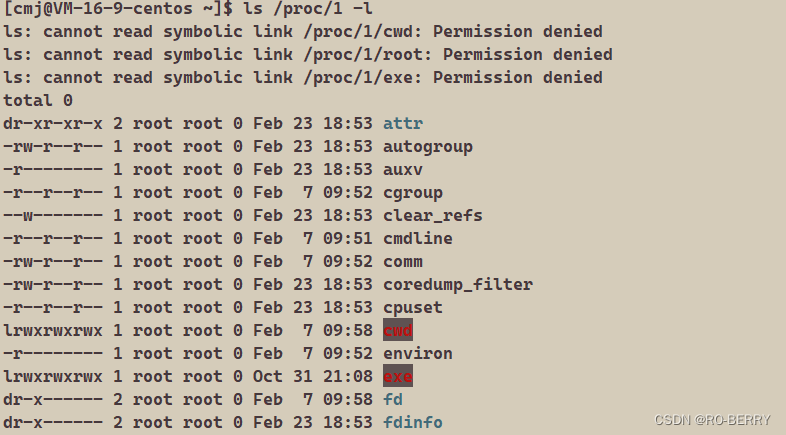Click the fd directory name
The image size is (786, 435).
coord(393,400)
